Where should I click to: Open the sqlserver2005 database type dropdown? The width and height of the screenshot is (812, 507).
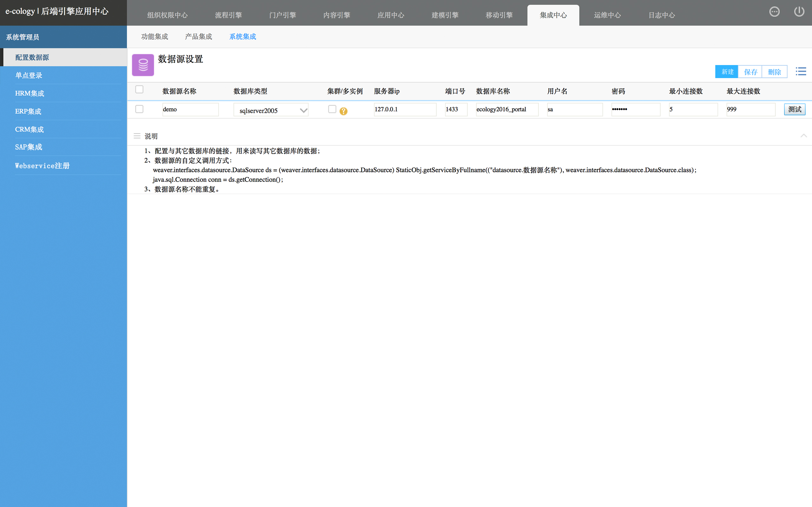pos(271,110)
